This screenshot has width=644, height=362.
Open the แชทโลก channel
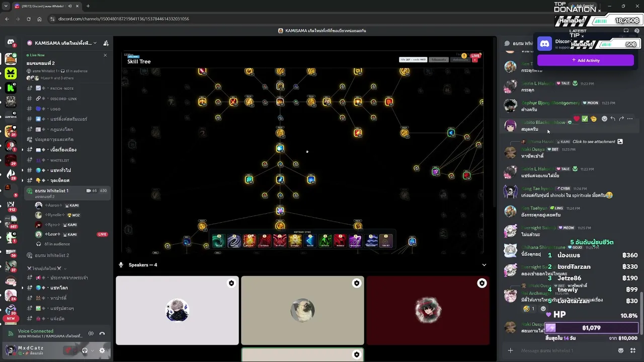67,288
